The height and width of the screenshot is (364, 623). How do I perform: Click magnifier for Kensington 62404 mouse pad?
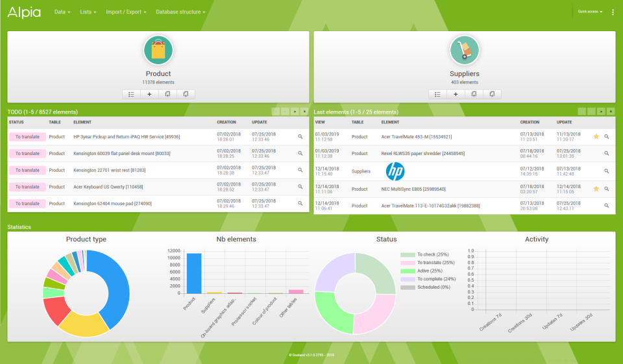coord(300,204)
